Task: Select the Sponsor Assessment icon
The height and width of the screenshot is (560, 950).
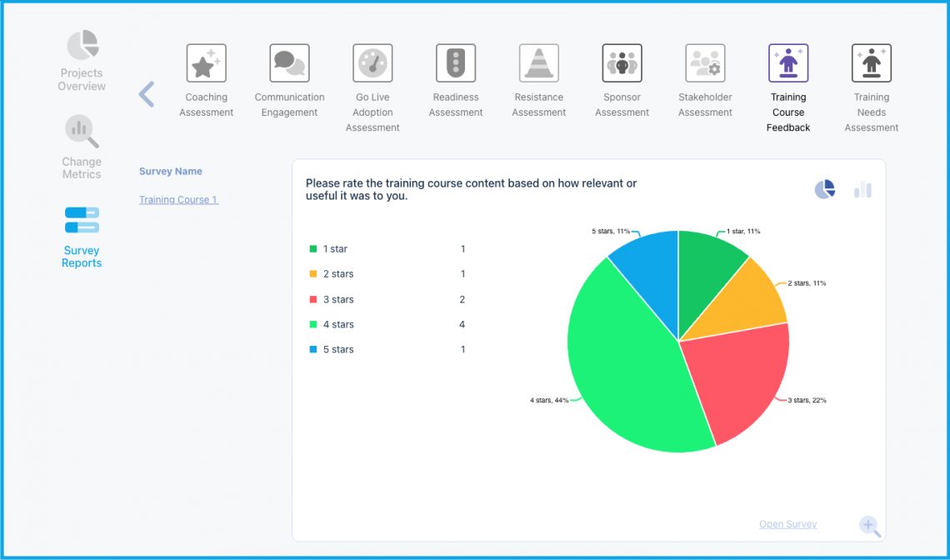Action: (x=622, y=62)
